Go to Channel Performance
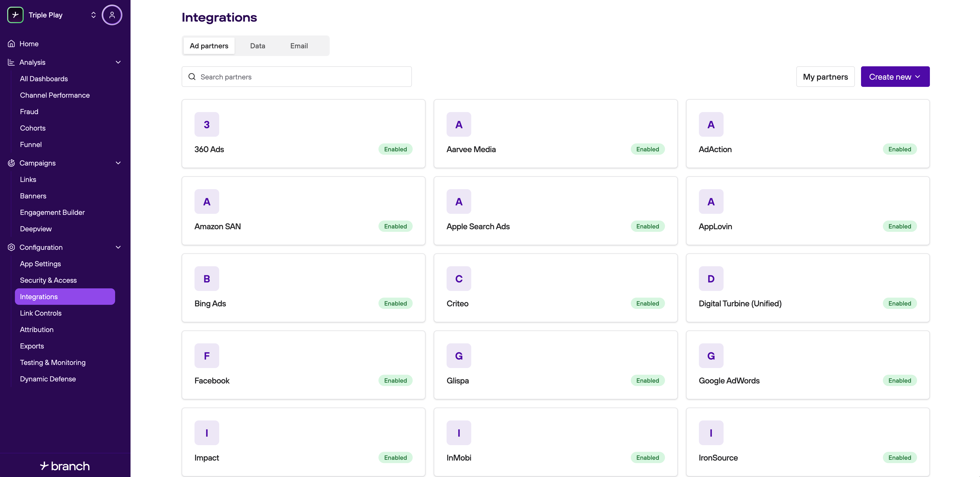The image size is (980, 477). click(x=55, y=95)
